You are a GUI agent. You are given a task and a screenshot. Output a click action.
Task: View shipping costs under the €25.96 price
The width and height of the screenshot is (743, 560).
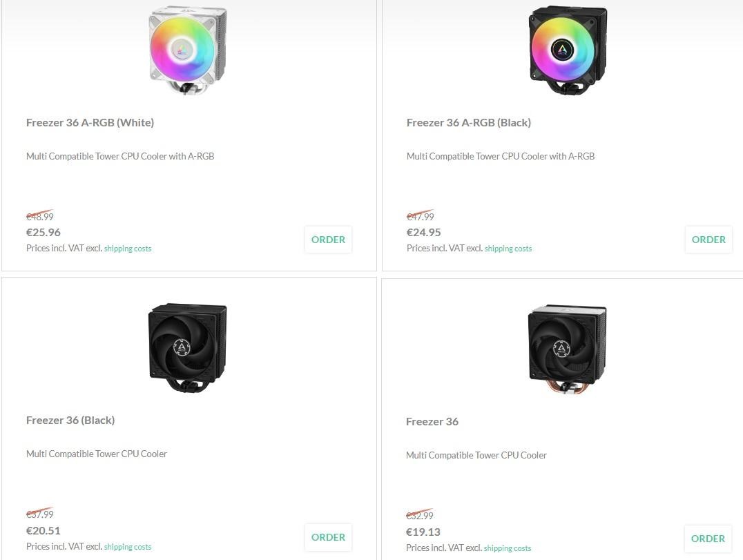click(128, 249)
